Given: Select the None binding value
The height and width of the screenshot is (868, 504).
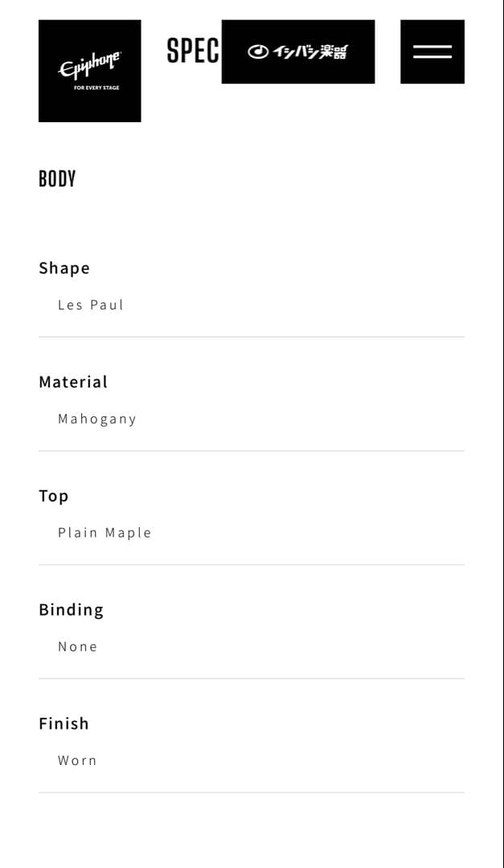Looking at the screenshot, I should (78, 647).
